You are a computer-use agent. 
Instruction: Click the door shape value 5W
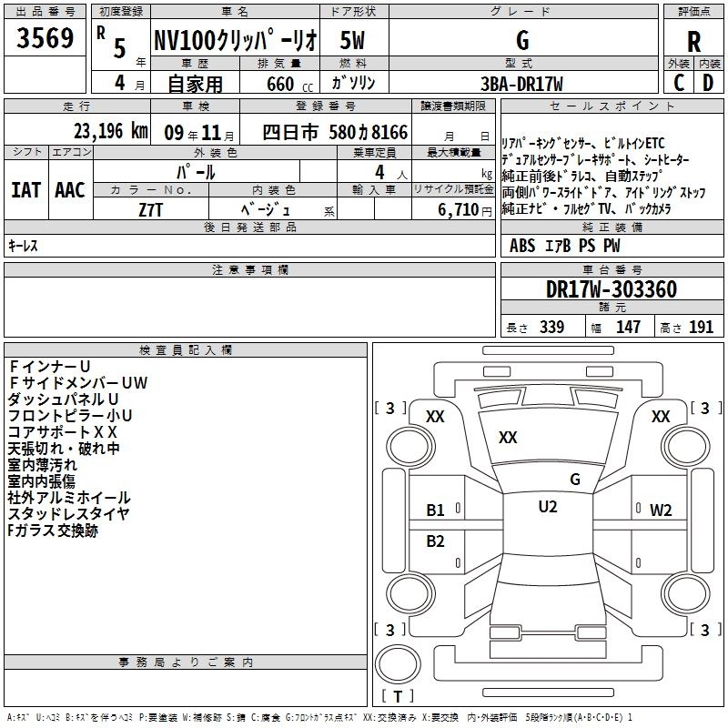point(352,40)
